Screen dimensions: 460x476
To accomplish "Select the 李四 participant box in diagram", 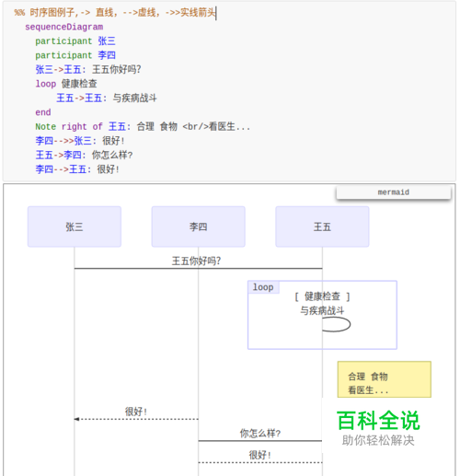I will coord(199,226).
